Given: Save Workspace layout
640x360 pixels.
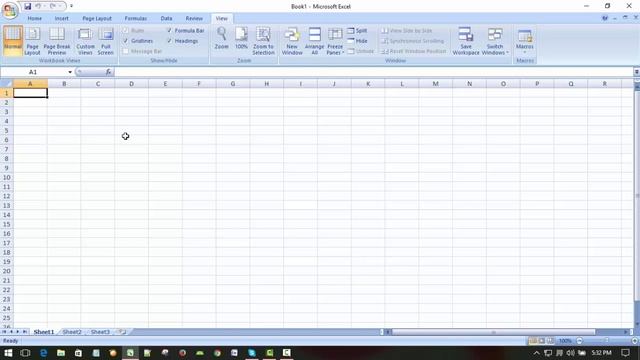Looking at the screenshot, I should [466, 40].
